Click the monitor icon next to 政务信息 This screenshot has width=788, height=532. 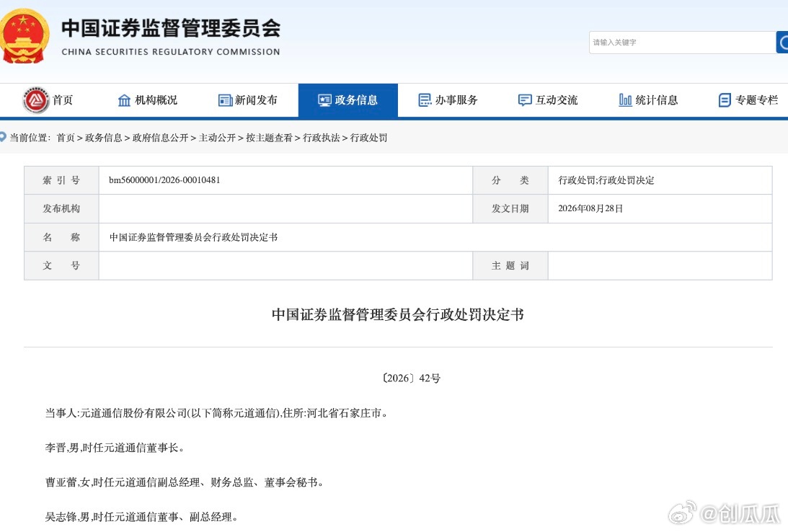tap(324, 100)
